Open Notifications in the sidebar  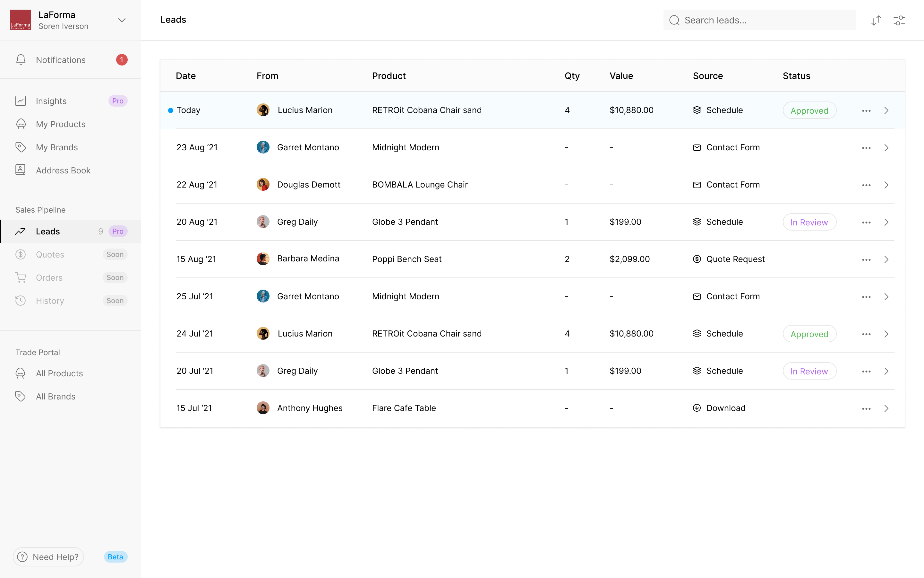click(71, 60)
